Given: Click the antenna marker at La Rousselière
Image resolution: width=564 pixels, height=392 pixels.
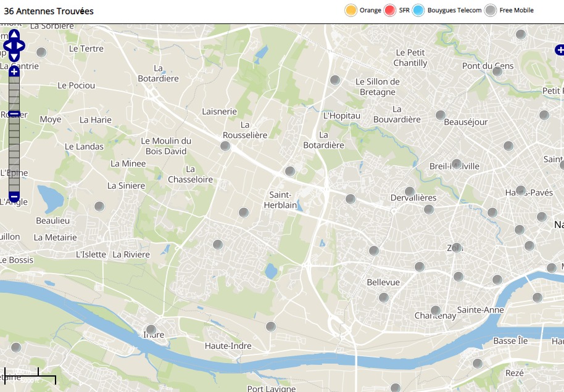Looking at the screenshot, I should pyautogui.click(x=225, y=146).
